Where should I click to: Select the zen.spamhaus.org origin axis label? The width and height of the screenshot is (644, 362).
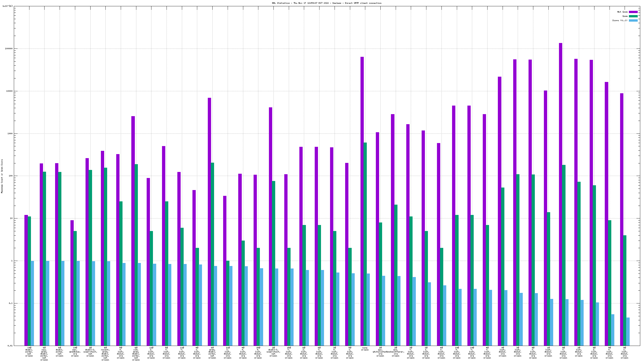tap(75, 352)
